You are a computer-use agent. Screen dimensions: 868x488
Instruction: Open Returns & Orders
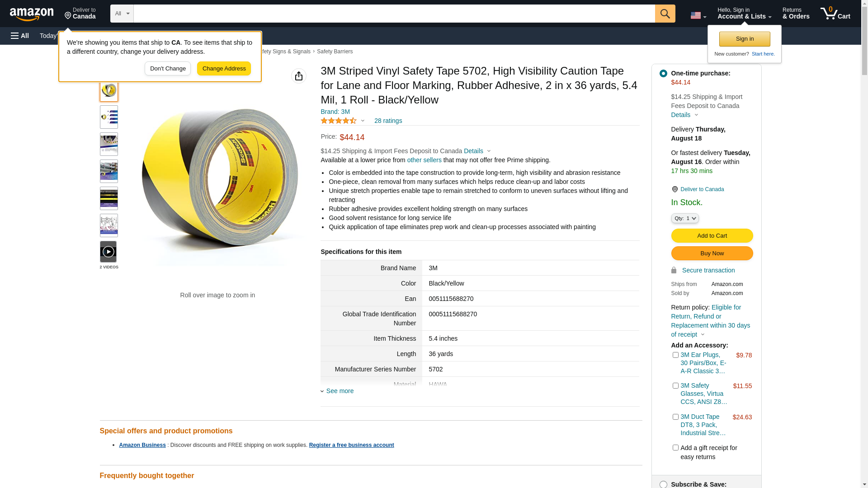tap(796, 14)
